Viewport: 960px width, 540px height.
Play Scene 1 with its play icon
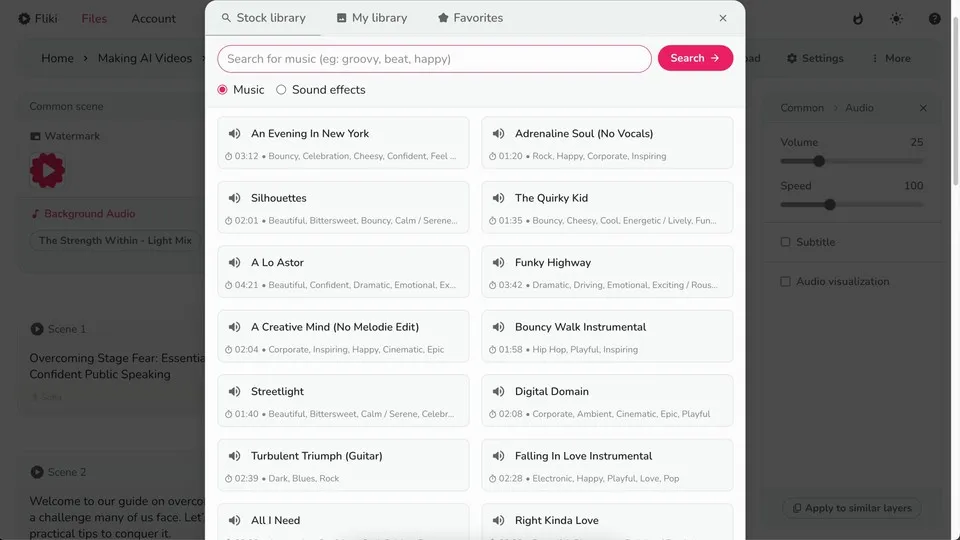37,329
